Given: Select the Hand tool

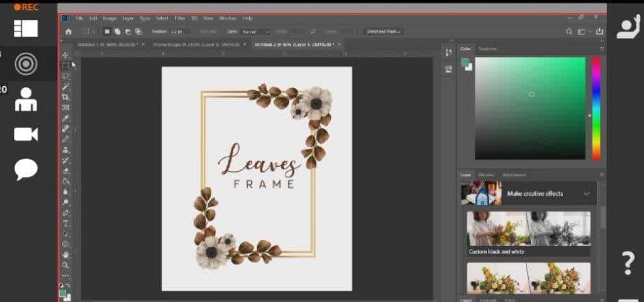Looking at the screenshot, I should pos(65,255).
